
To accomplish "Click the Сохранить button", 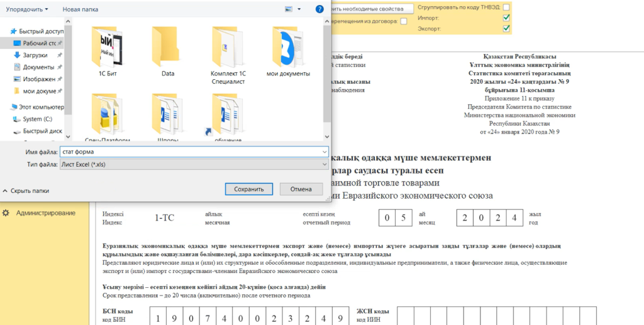I will 248,189.
